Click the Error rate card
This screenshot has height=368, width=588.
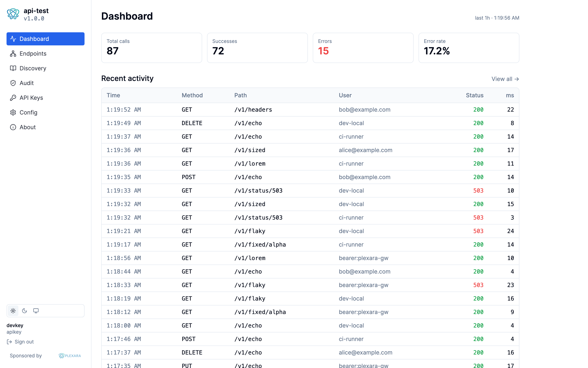pos(469,48)
